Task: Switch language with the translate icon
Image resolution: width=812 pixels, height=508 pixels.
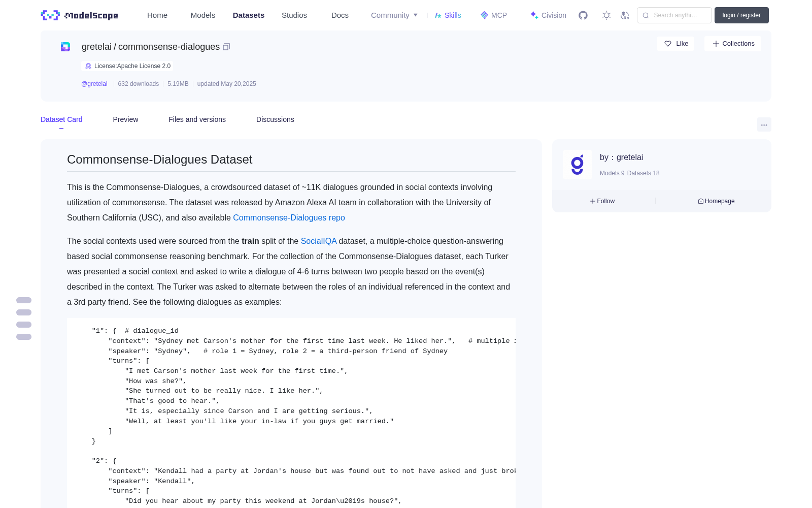Action: (625, 15)
